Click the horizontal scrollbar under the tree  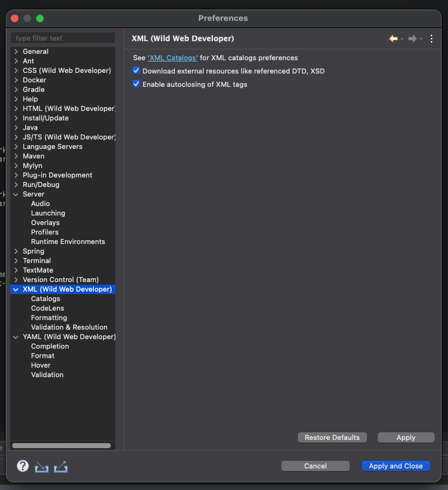coord(61,446)
